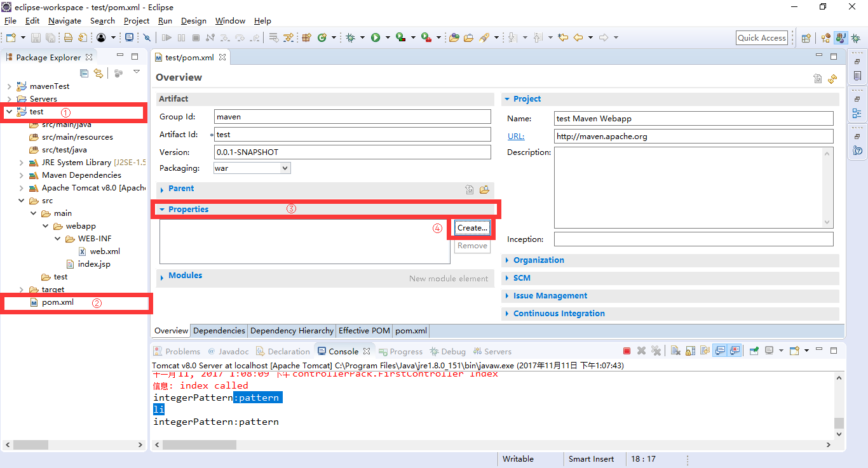Screen dimensions: 868x468
Task: Collapse the Properties section
Action: click(x=162, y=210)
